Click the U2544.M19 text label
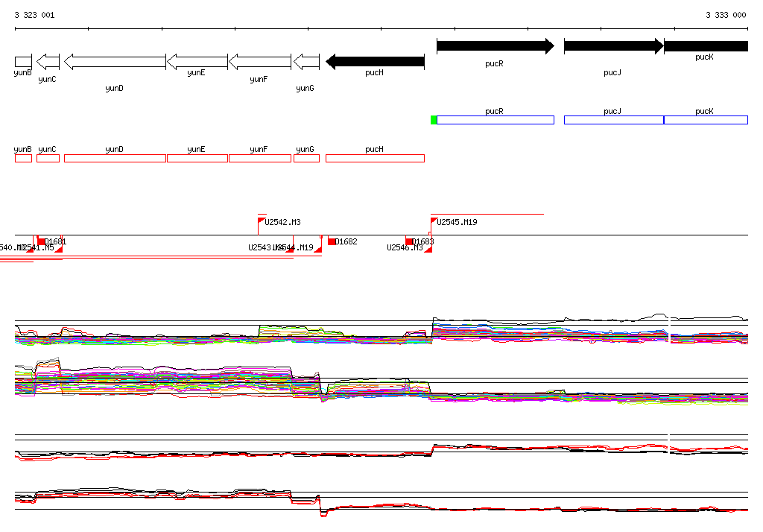 [x=293, y=248]
